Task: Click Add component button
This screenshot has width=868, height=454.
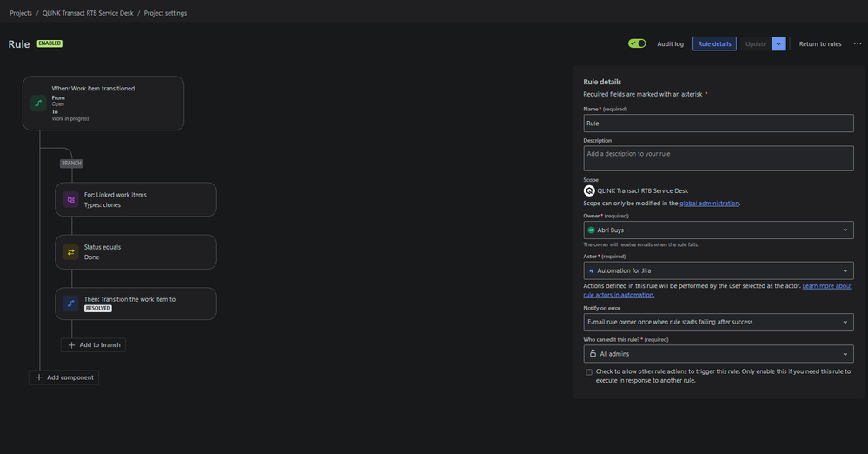Action: pyautogui.click(x=63, y=377)
